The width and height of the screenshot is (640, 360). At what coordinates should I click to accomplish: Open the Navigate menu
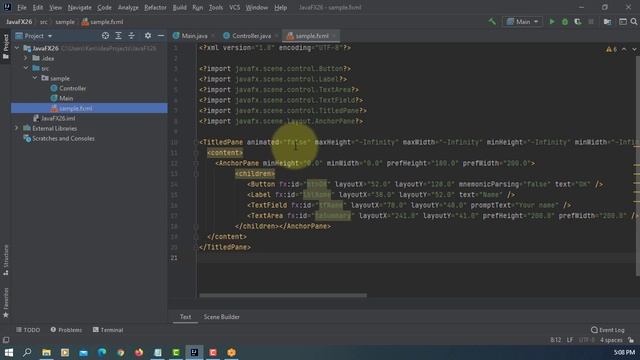pos(79,7)
